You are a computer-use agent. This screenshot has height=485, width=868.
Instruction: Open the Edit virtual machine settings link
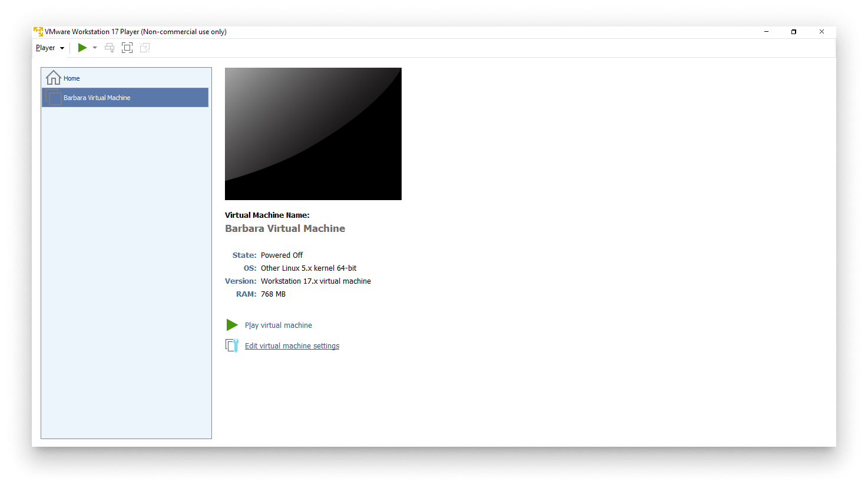[292, 346]
